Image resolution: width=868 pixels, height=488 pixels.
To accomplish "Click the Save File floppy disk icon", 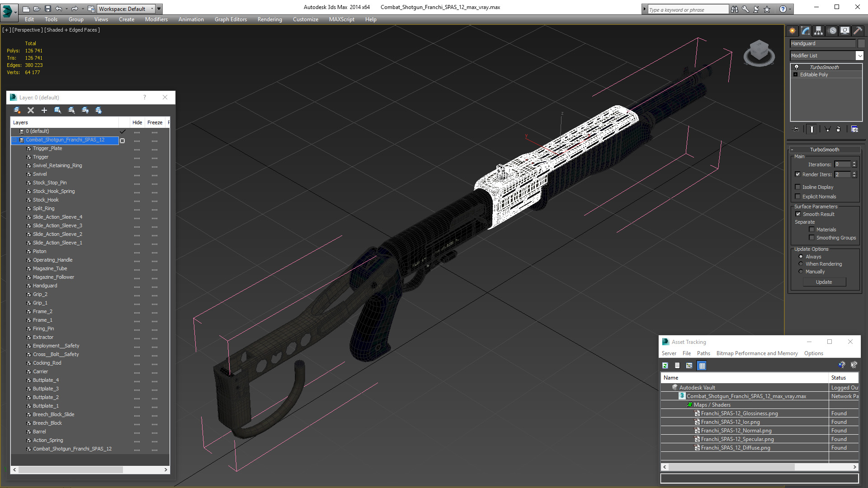I will tap(47, 9).
